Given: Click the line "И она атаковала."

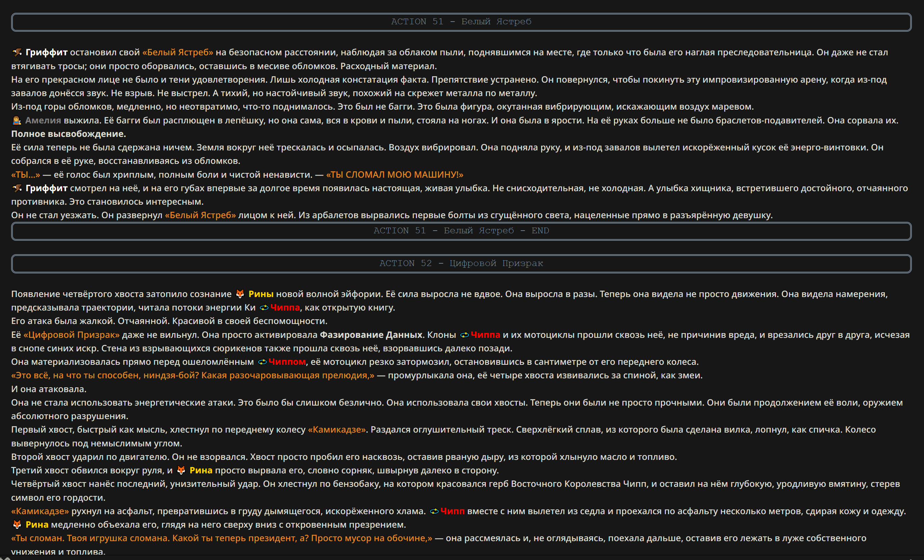Looking at the screenshot, I should 49,389.
